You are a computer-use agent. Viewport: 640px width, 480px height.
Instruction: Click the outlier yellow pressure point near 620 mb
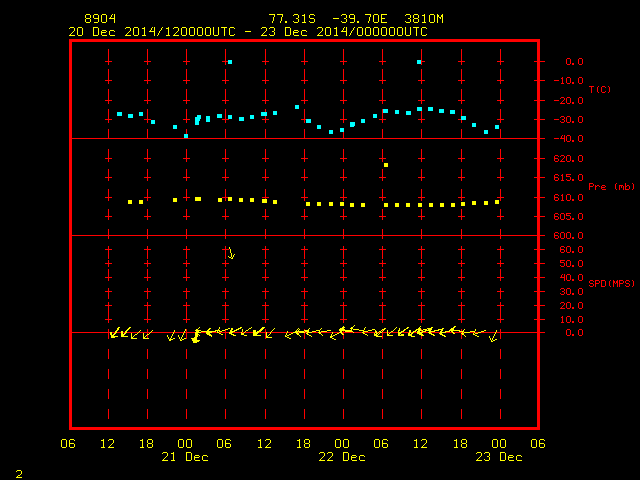(x=386, y=165)
